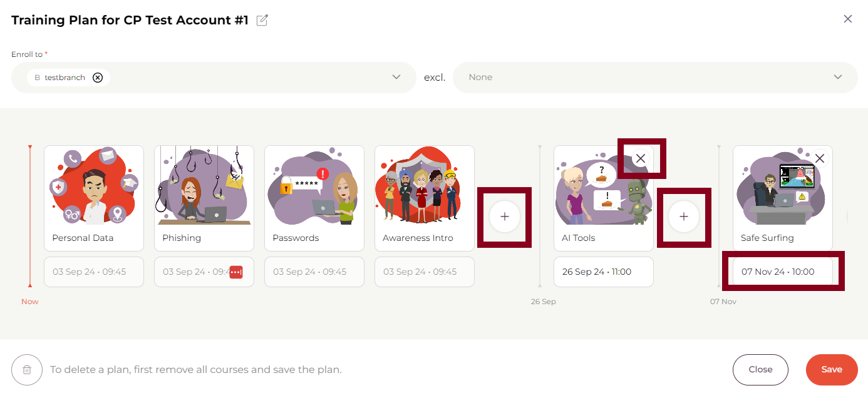Click the edit pencil icon beside plan title
868x393 pixels.
pyautogui.click(x=262, y=20)
